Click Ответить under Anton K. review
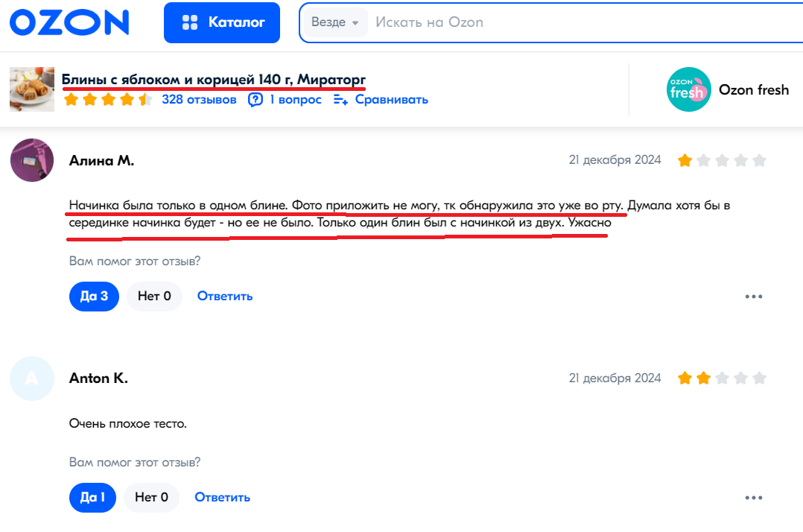The image size is (803, 532). coord(222,497)
